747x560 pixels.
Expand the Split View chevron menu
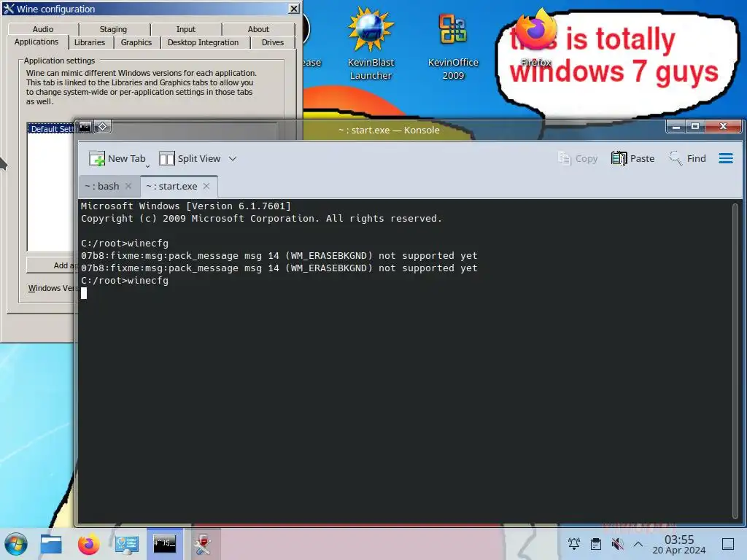click(x=233, y=158)
